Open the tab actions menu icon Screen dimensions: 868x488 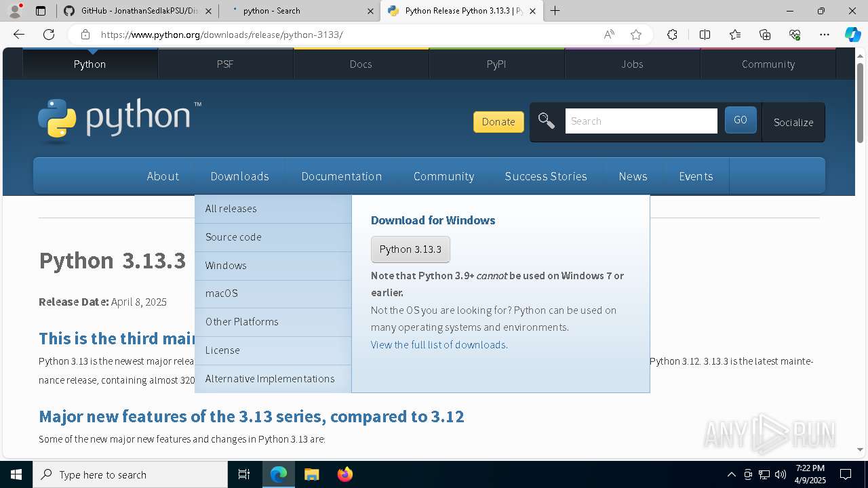pyautogui.click(x=41, y=11)
